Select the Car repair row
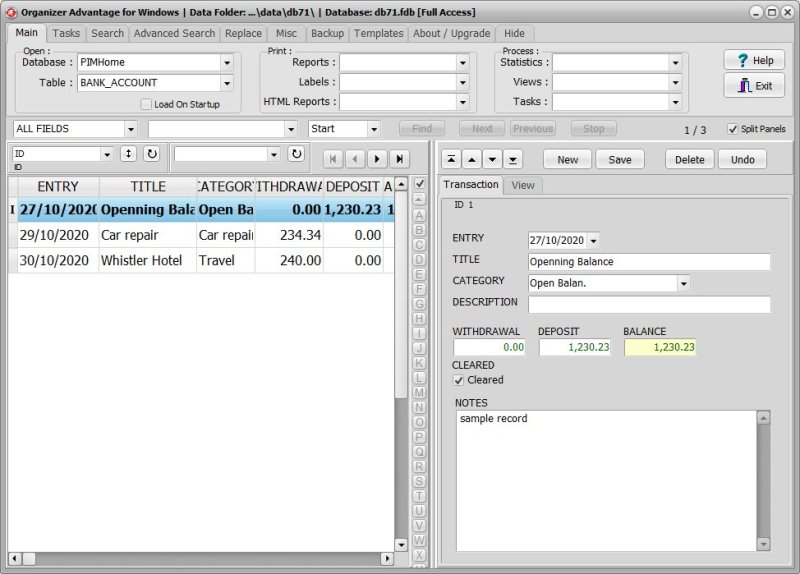 [x=201, y=235]
